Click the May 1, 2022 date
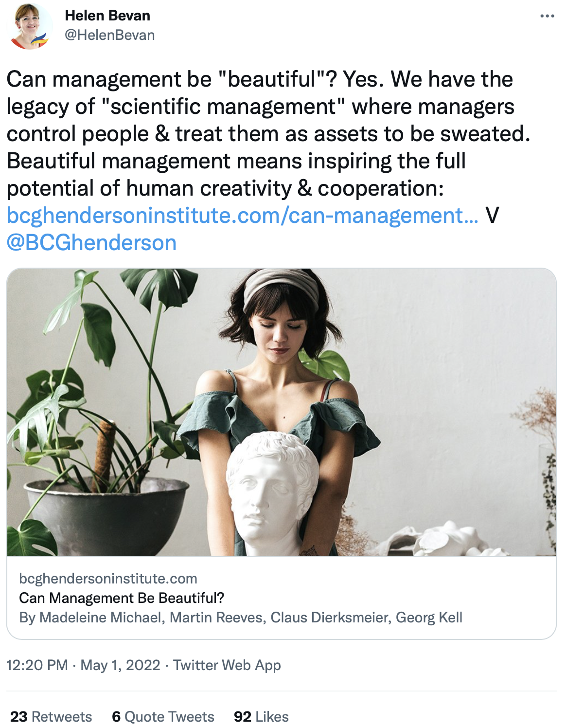This screenshot has width=566, height=728. (x=120, y=665)
